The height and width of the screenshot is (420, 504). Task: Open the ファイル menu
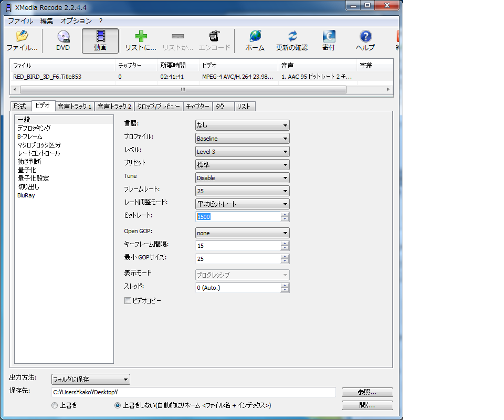20,21
